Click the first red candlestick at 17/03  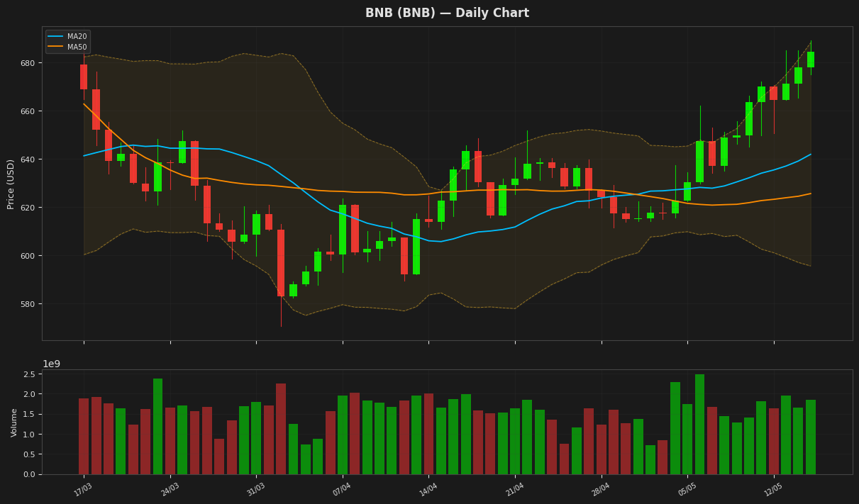pyautogui.click(x=84, y=77)
